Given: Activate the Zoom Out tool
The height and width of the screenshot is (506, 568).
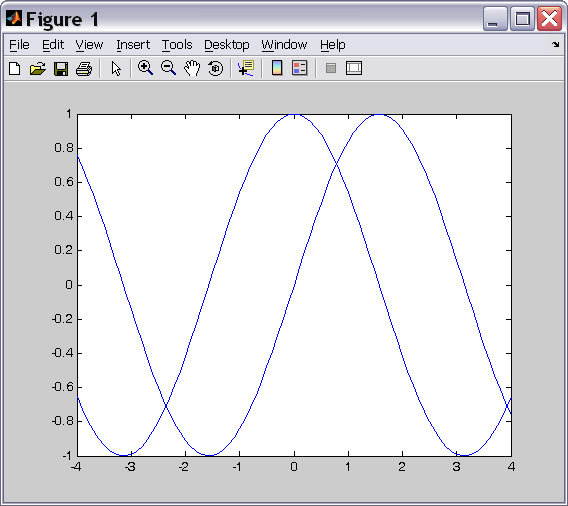Looking at the screenshot, I should 168,68.
